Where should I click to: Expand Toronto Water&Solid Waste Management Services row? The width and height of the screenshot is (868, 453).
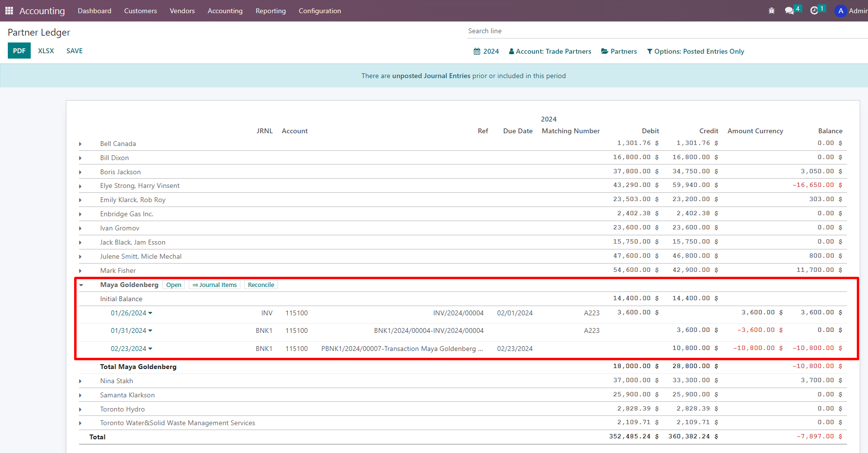coord(80,423)
